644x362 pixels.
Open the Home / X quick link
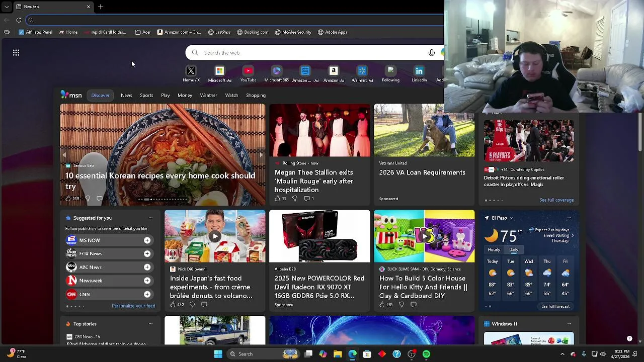191,74
